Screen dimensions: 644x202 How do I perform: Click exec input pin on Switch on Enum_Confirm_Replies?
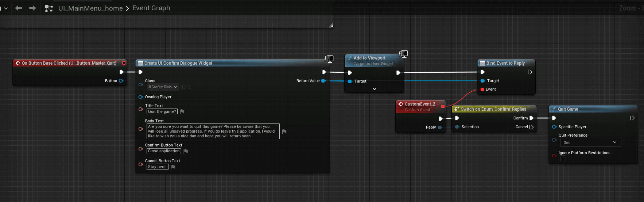pyautogui.click(x=457, y=118)
